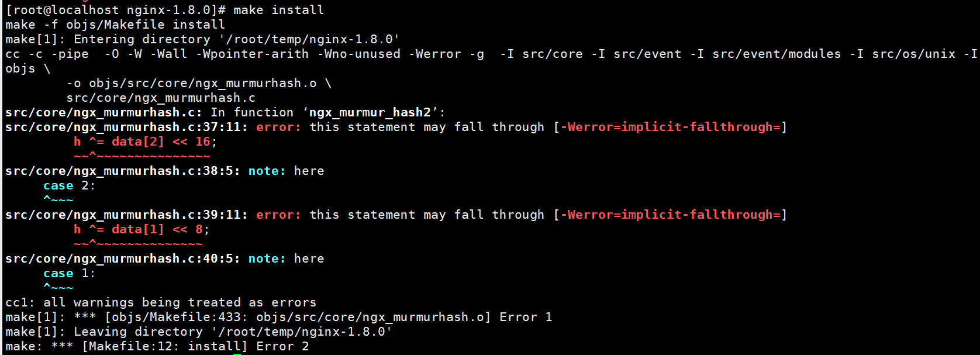
Task: Click the first '-Werror=implicit-fallthrough=' flag text
Action: pos(671,127)
